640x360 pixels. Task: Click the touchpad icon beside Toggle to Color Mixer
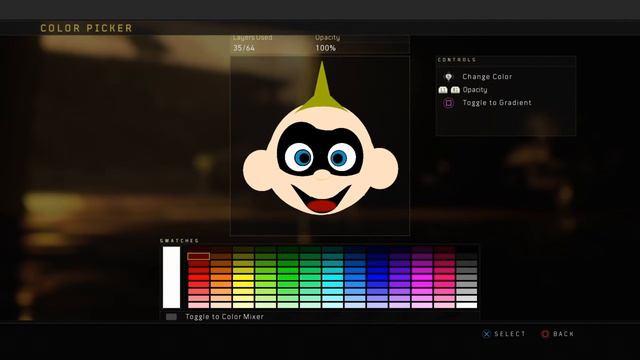(171, 317)
